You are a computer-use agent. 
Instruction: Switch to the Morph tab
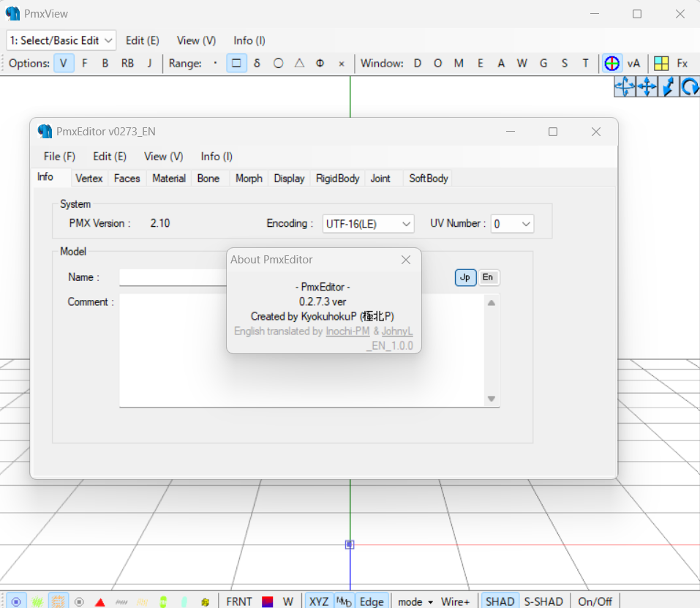click(249, 178)
